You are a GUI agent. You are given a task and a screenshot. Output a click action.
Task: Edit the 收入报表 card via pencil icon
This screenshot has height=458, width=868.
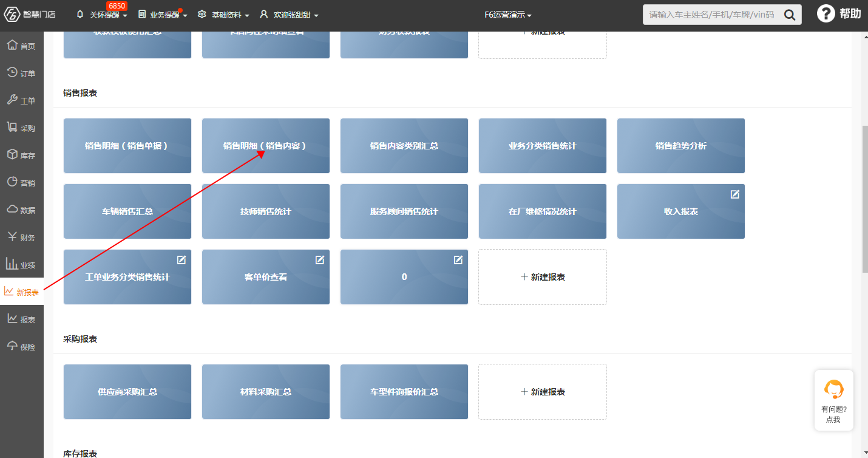735,194
